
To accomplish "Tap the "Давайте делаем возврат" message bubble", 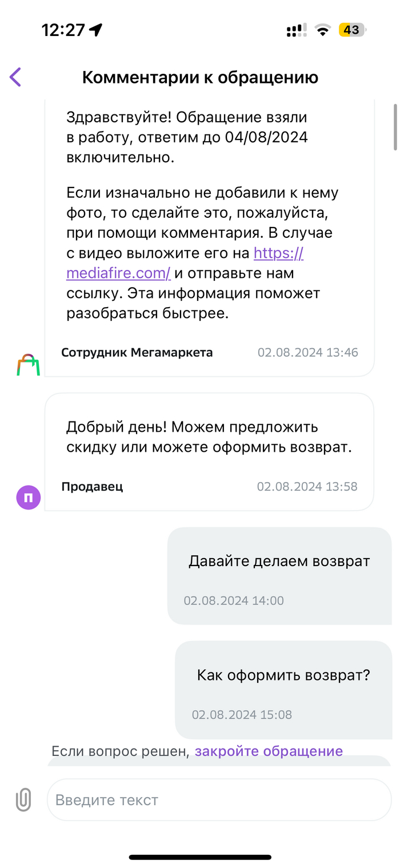I will click(x=279, y=575).
